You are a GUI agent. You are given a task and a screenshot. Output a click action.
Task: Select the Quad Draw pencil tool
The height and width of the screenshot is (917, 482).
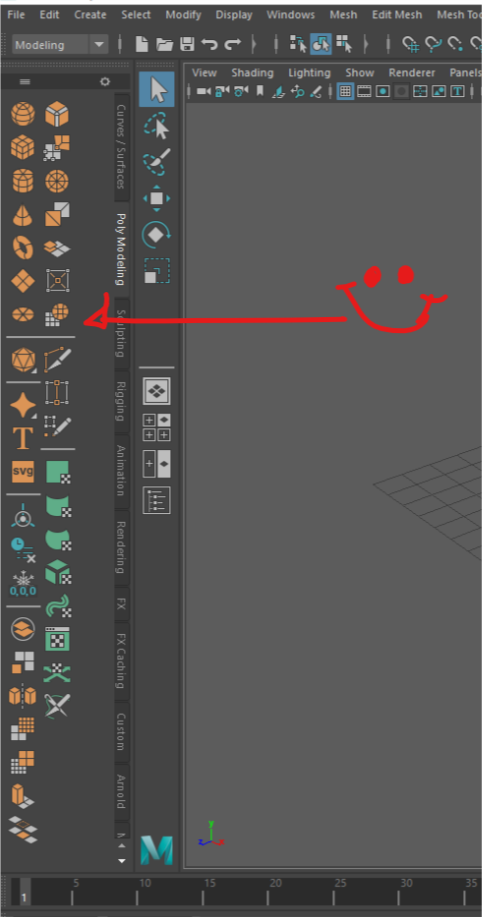pos(57,427)
